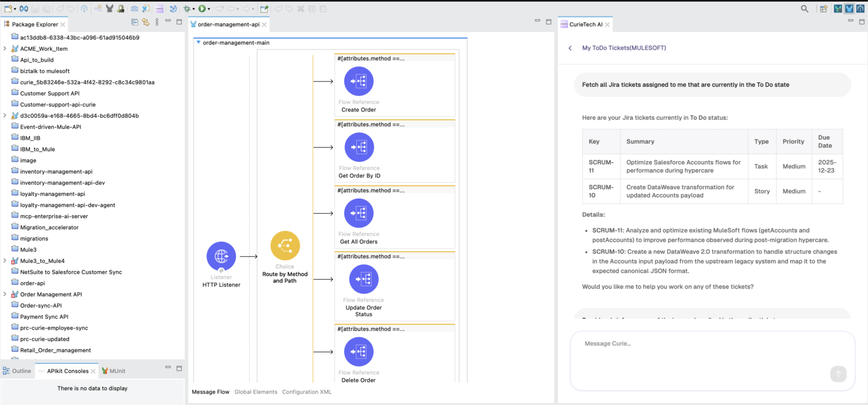Switch to the Configuration XML tab
868x405 pixels.
coord(307,392)
